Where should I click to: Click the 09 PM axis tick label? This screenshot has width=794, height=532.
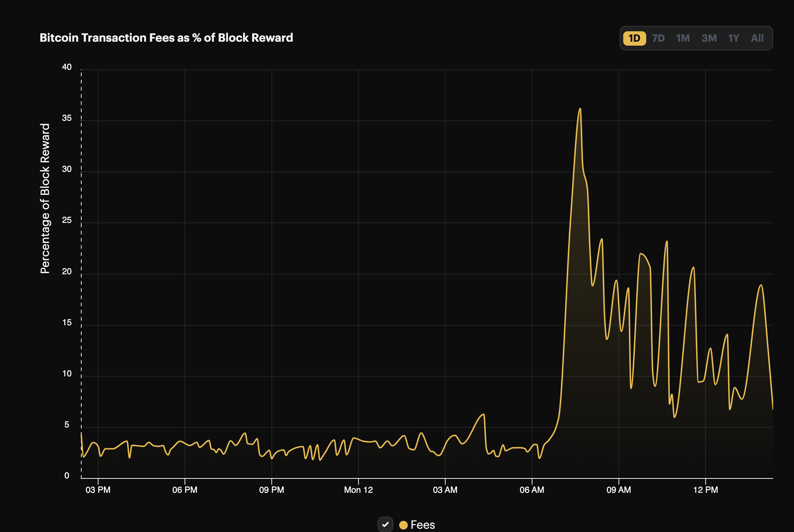tap(271, 490)
